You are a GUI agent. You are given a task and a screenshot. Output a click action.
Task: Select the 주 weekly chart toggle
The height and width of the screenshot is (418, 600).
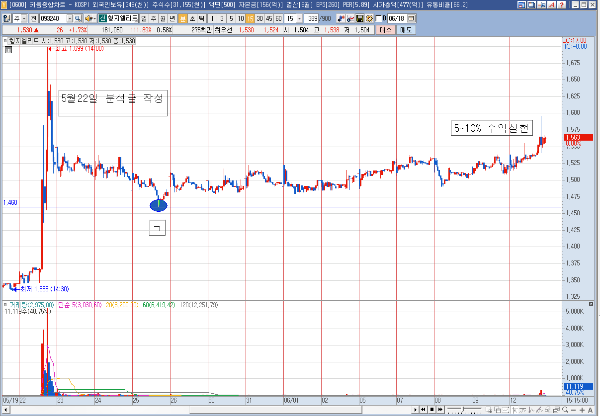153,18
